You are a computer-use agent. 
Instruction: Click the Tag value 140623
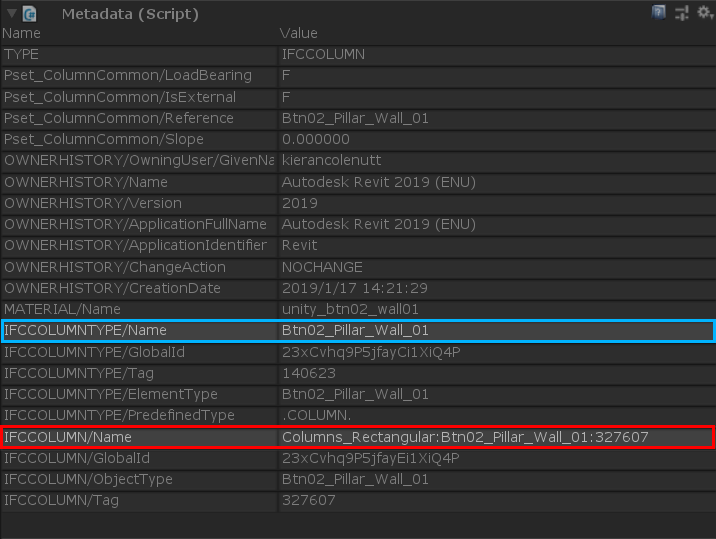[x=497, y=373]
